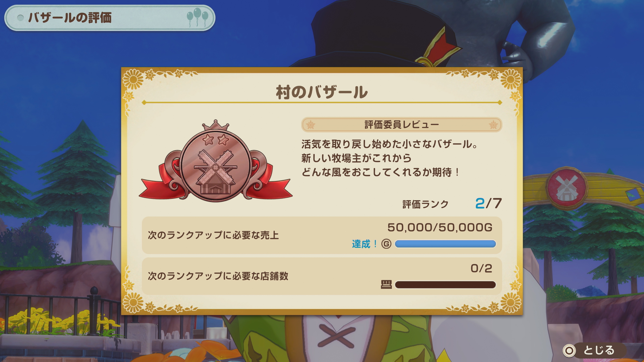Image resolution: width=644 pixels, height=362 pixels.
Task: Select the 評価委員レビュー header label
Action: tap(401, 124)
